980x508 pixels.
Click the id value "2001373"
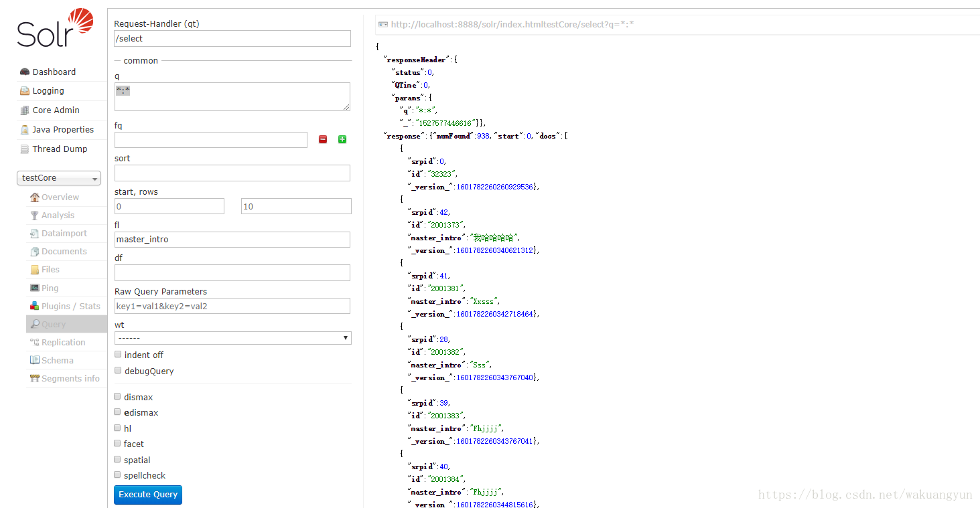(x=446, y=225)
